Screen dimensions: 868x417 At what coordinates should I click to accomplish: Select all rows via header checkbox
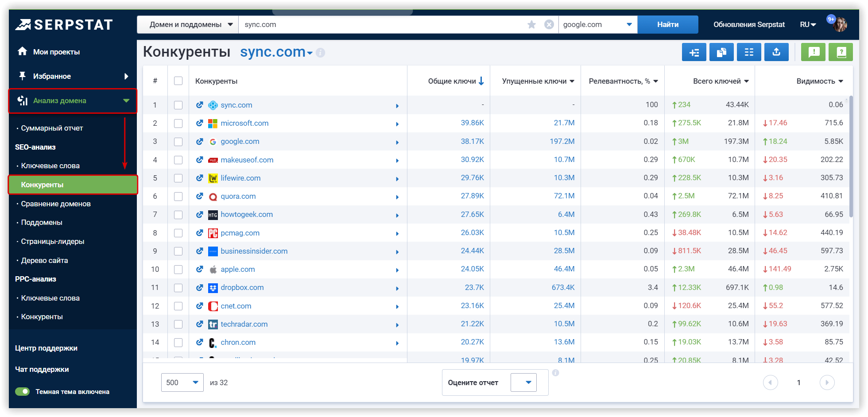point(178,81)
